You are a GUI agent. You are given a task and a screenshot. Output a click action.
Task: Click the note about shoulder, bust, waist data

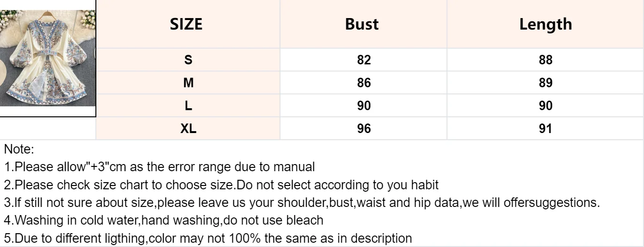pyautogui.click(x=301, y=202)
